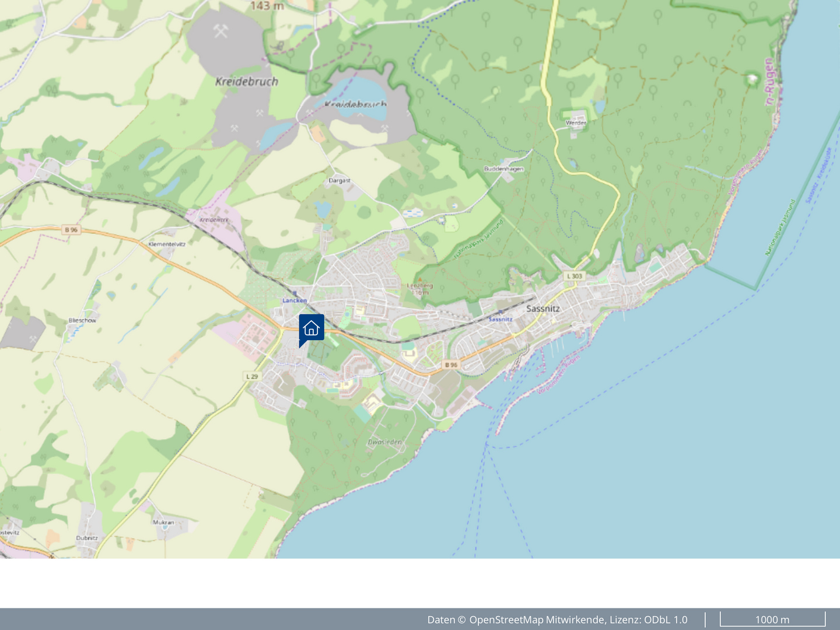
Task: Click the L 29 road shield
Action: point(251,376)
